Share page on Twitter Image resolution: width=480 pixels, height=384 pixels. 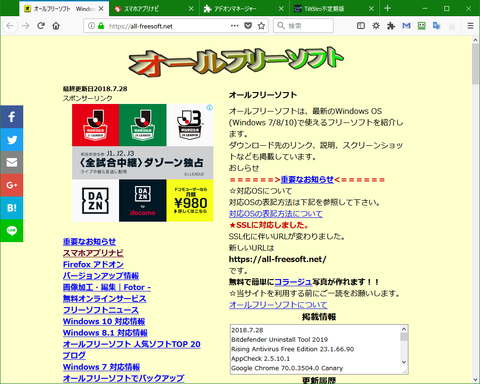[x=12, y=140]
